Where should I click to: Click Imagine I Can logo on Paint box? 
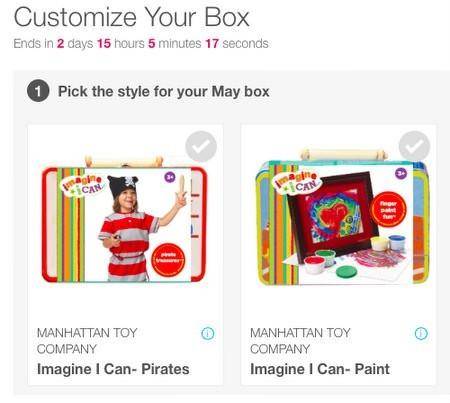296,182
